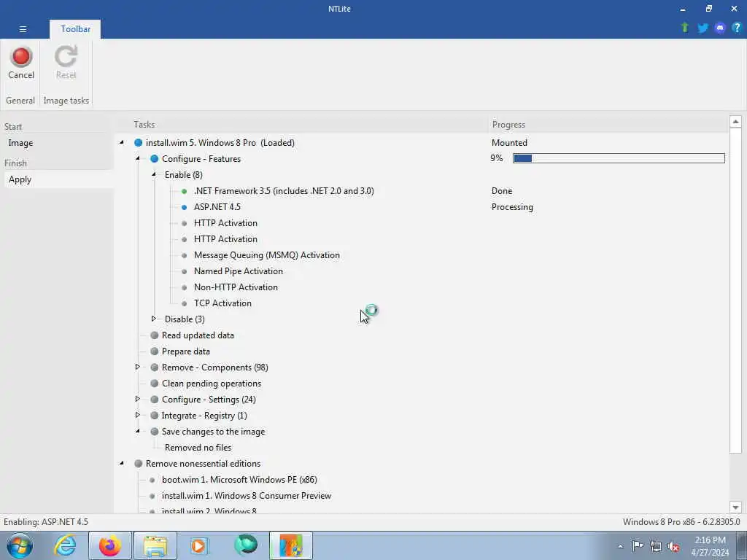
Task: Click the scrollbar down arrow
Action: [x=735, y=507]
